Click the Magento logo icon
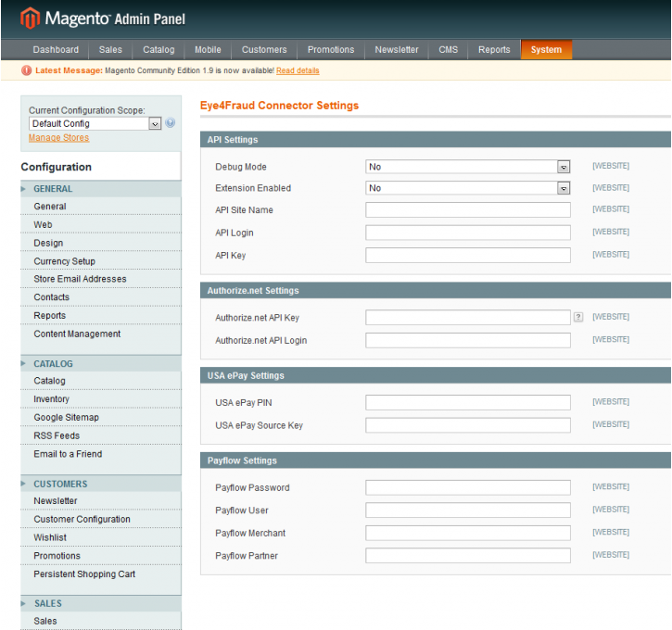This screenshot has width=672, height=630. click(30, 19)
